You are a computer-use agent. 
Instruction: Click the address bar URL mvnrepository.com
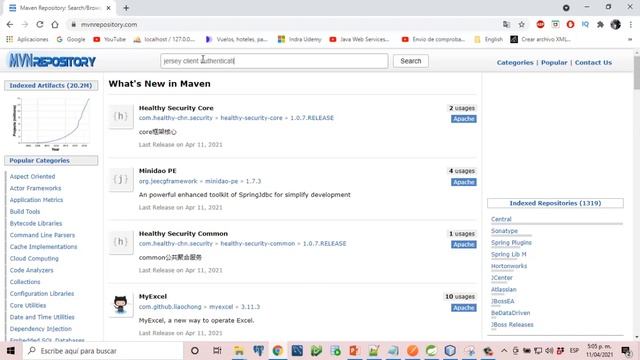click(109, 24)
